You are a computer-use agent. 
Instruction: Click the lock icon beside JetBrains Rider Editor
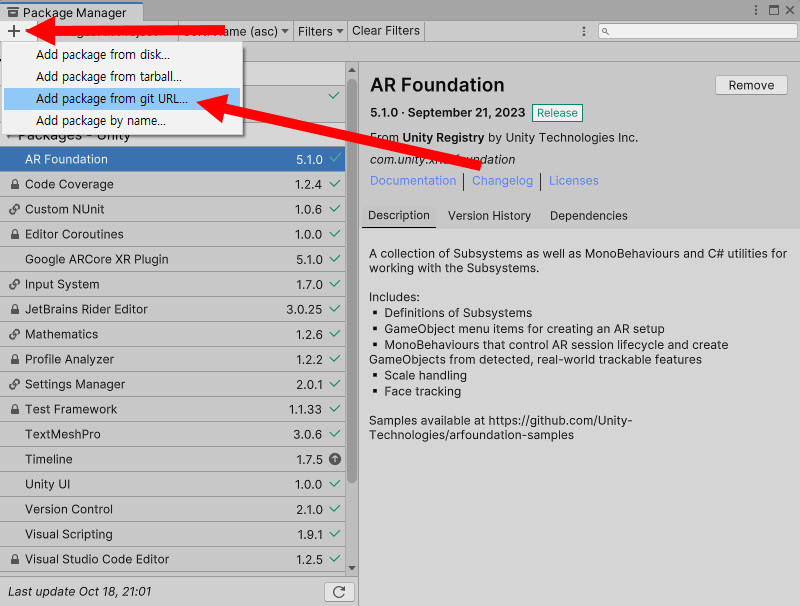coord(15,309)
